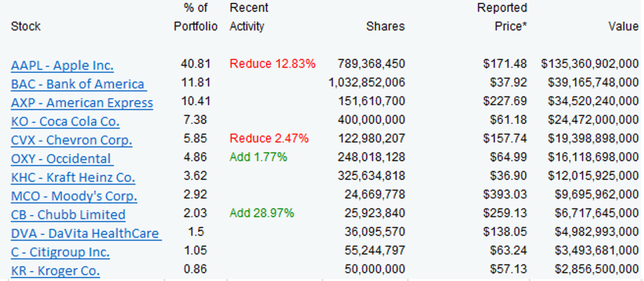Open the CVX - Chevron Corp. link
Viewport: 644px width, 281px height.
pyautogui.click(x=71, y=140)
